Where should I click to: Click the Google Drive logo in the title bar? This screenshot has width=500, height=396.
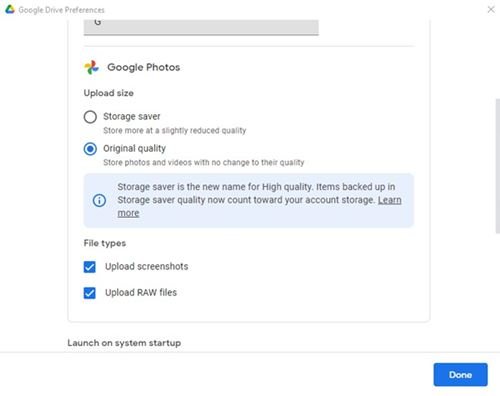[x=10, y=9]
